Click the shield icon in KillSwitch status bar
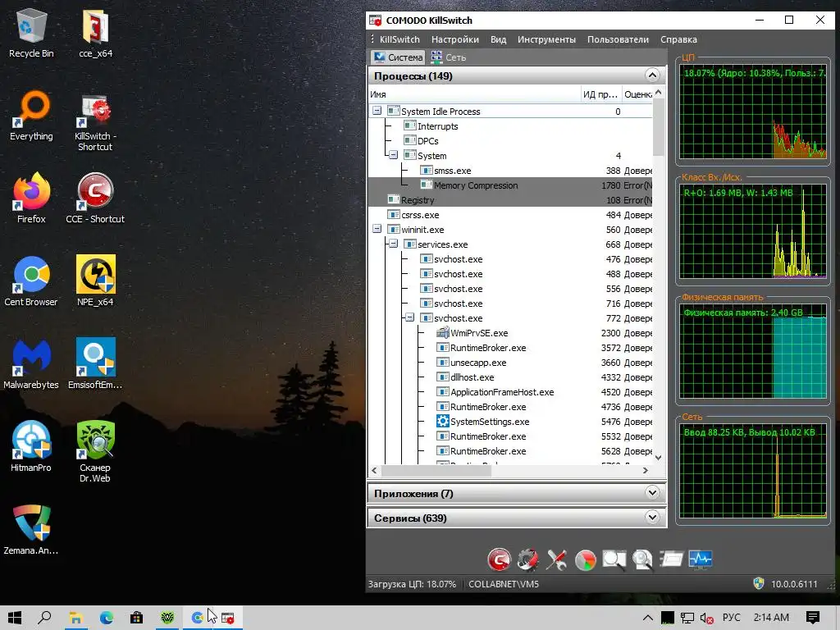Screen dimensions: 840x630 (x=759, y=583)
